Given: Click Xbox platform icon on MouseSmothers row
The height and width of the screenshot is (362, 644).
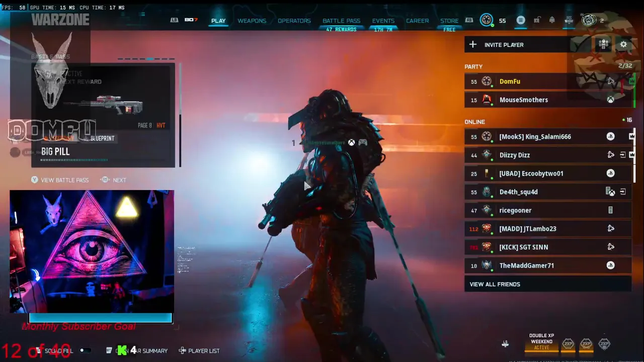Looking at the screenshot, I should click(610, 100).
